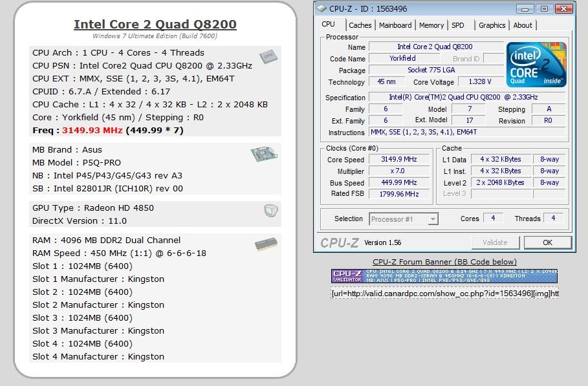Click the Intel Core 2 Quad inside logo
This screenshot has height=386, width=588.
point(536,65)
